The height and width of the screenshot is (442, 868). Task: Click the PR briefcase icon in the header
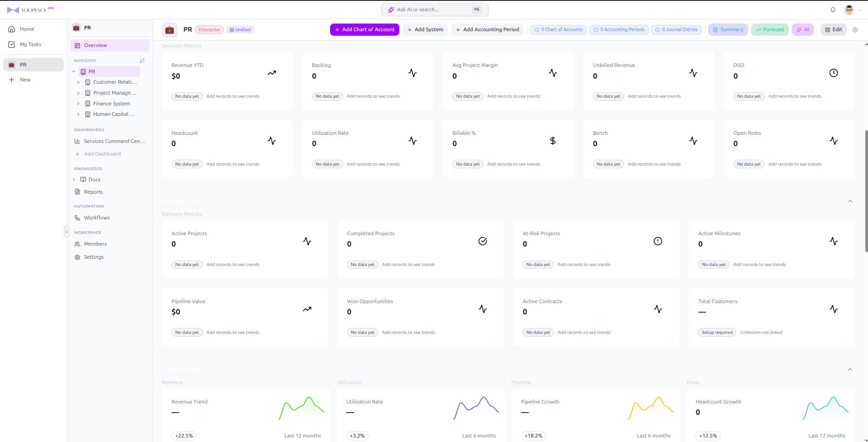click(x=169, y=29)
